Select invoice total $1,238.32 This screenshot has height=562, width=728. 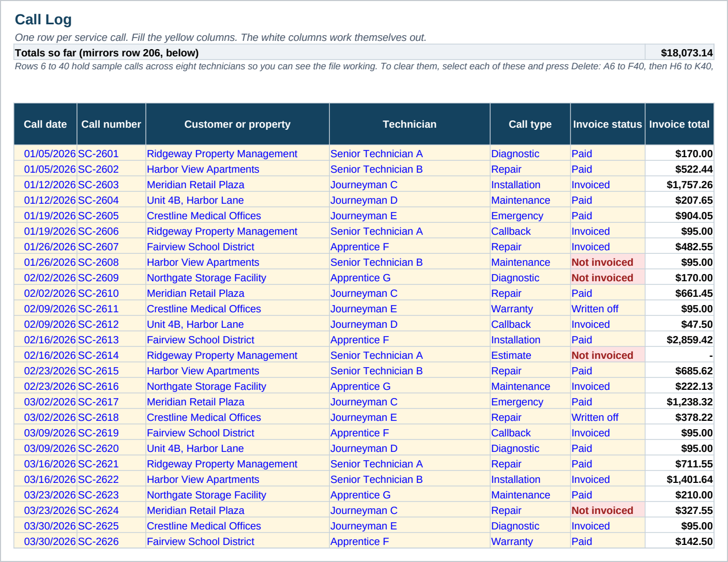click(x=679, y=402)
